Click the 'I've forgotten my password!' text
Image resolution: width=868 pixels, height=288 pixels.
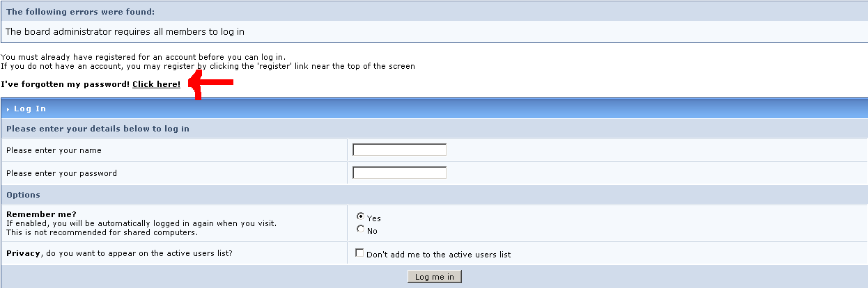pyautogui.click(x=65, y=84)
